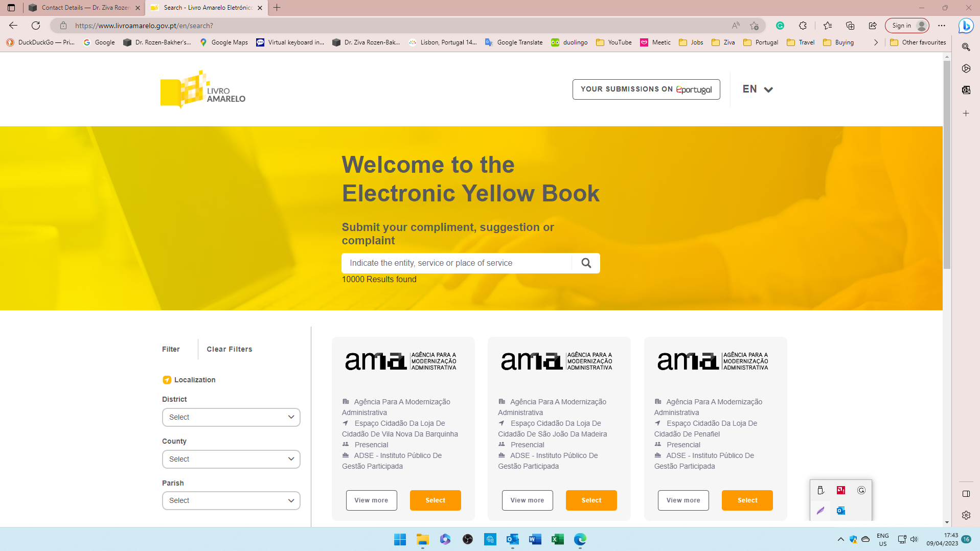This screenshot has width=980, height=551.
Task: Open Outlook from the taskbar
Action: tap(512, 539)
